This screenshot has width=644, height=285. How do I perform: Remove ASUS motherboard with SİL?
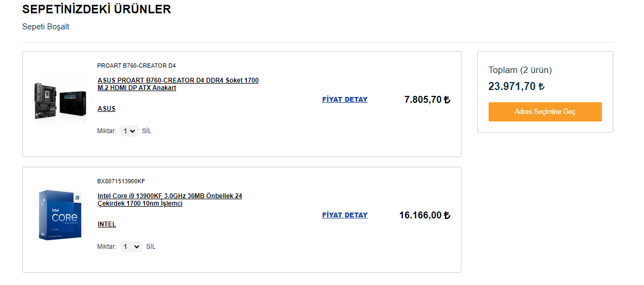pos(146,131)
